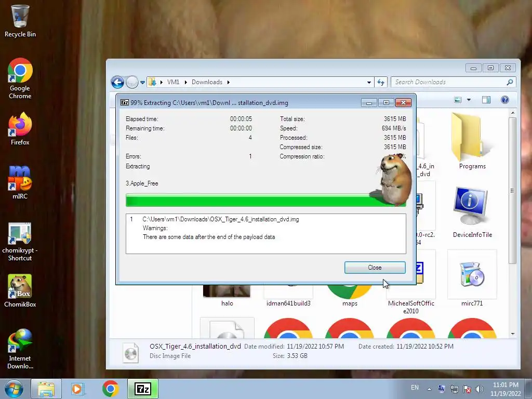Click the Windows Start orb
The height and width of the screenshot is (399, 532).
[x=14, y=389]
